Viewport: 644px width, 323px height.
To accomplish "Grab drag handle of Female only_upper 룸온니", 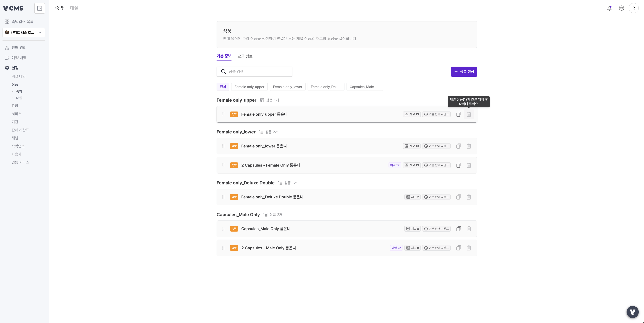I will [x=223, y=114].
